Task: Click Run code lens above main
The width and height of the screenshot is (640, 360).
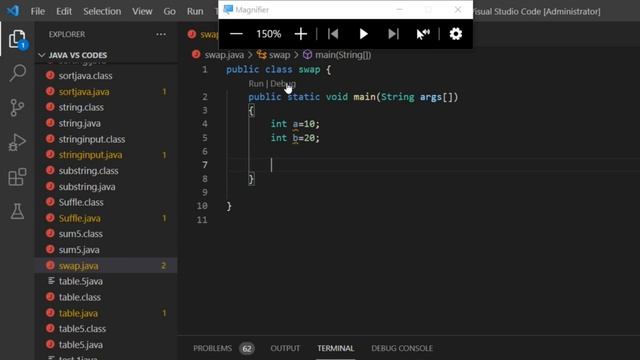Action: point(256,84)
